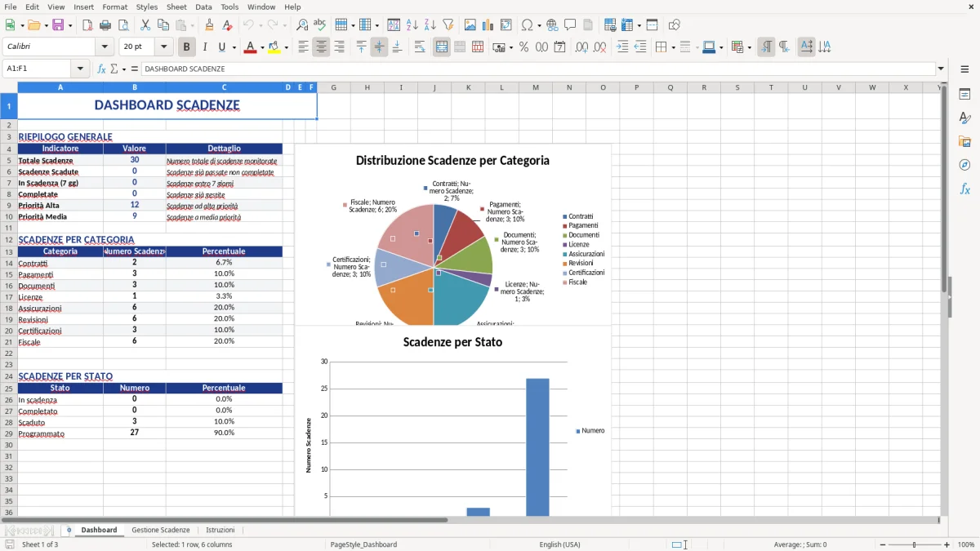The image size is (980, 551).
Task: Click the Format as Date icon
Action: (x=560, y=47)
